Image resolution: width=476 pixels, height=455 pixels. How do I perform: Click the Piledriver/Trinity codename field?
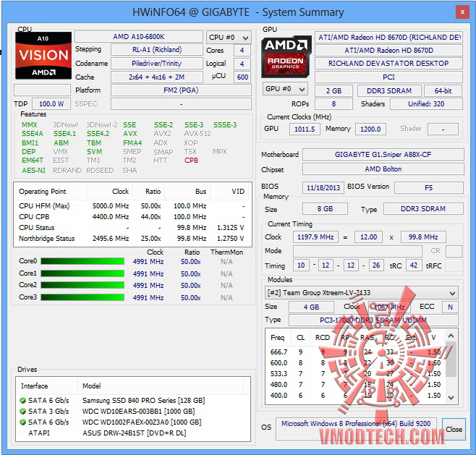[157, 64]
